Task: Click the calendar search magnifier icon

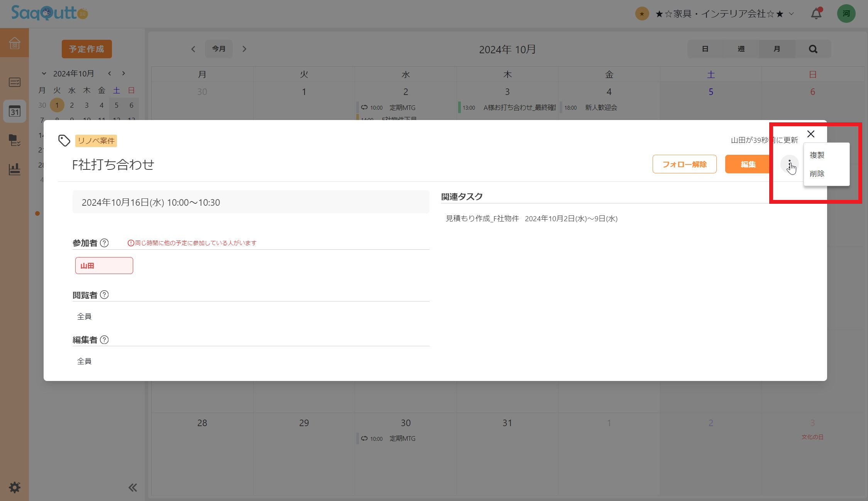Action: click(x=813, y=49)
